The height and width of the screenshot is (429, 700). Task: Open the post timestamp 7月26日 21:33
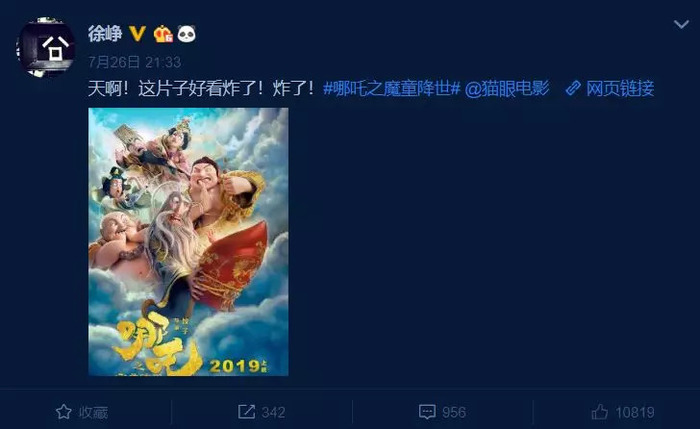[134, 62]
